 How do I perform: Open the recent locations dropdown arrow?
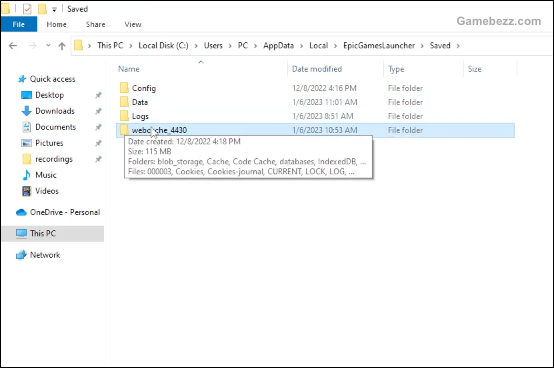point(48,46)
